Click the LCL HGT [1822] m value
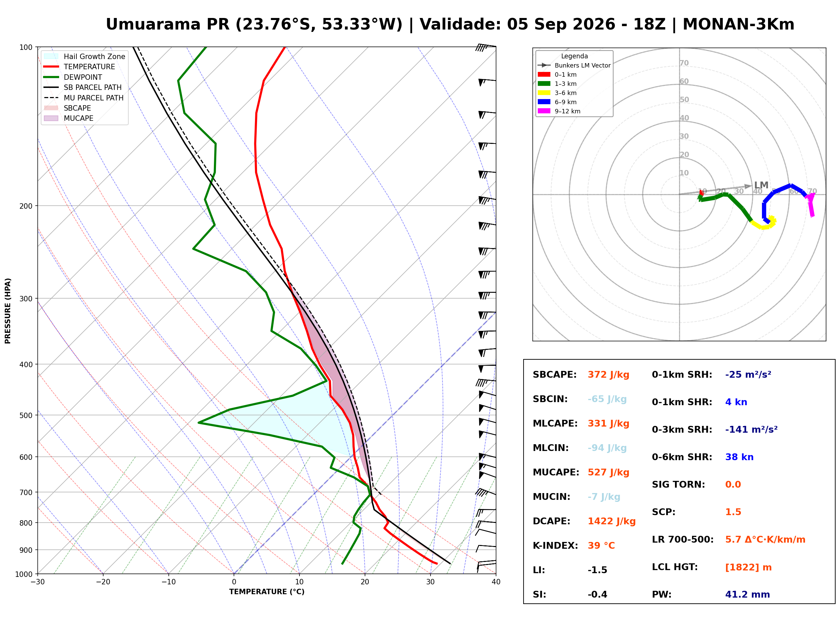The height and width of the screenshot is (621, 840). 748,567
